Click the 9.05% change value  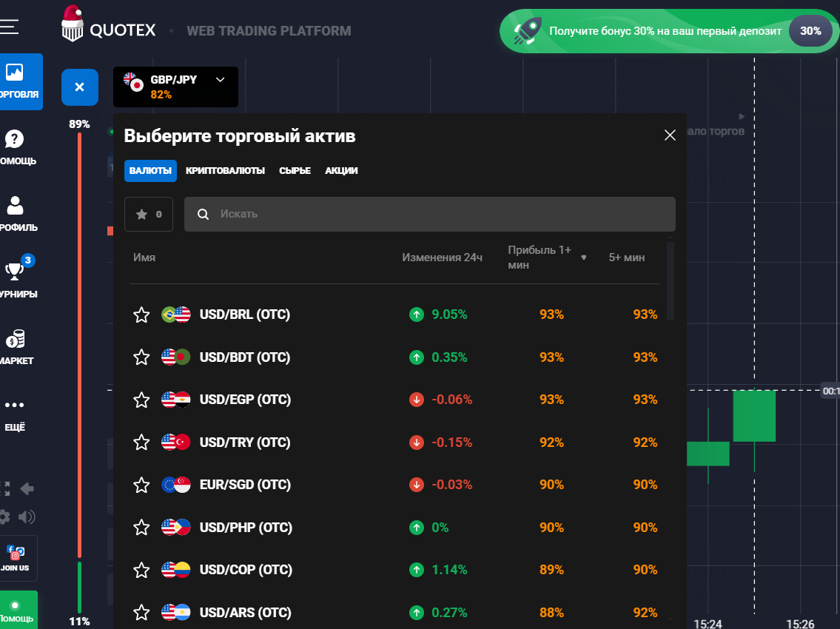(x=449, y=314)
